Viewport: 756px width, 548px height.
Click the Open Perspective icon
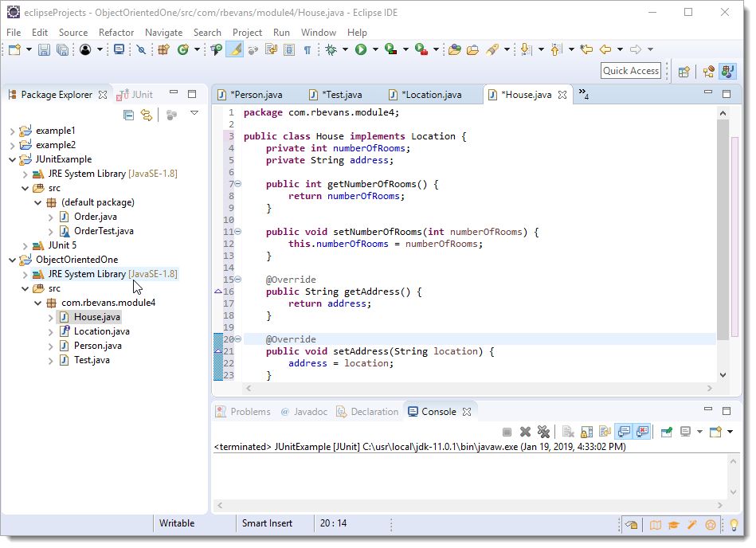point(684,72)
